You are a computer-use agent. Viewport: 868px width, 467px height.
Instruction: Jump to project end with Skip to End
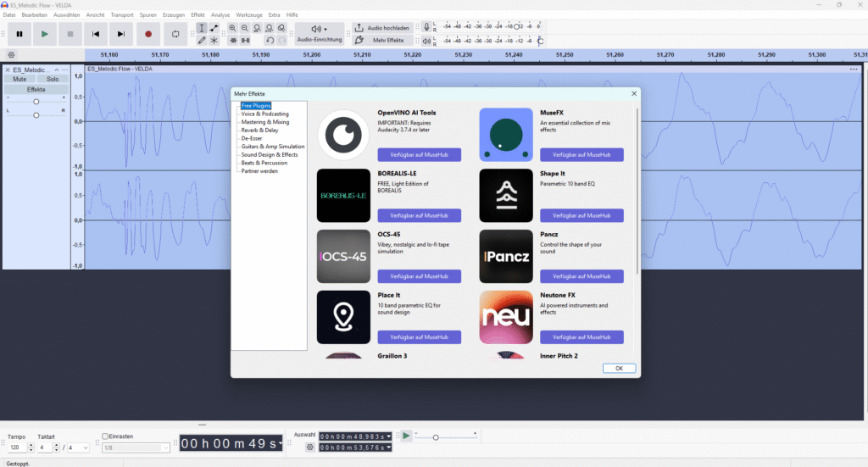point(120,34)
